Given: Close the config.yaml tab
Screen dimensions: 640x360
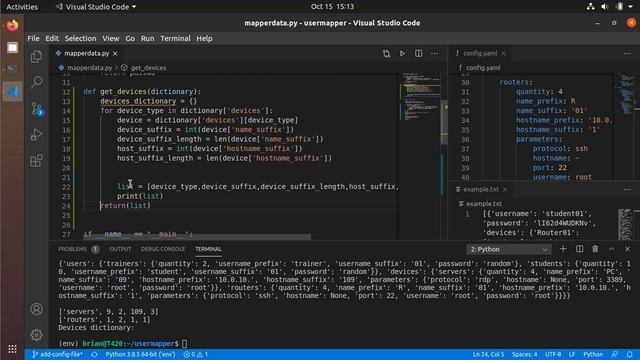Looking at the screenshot, I should tap(503, 53).
